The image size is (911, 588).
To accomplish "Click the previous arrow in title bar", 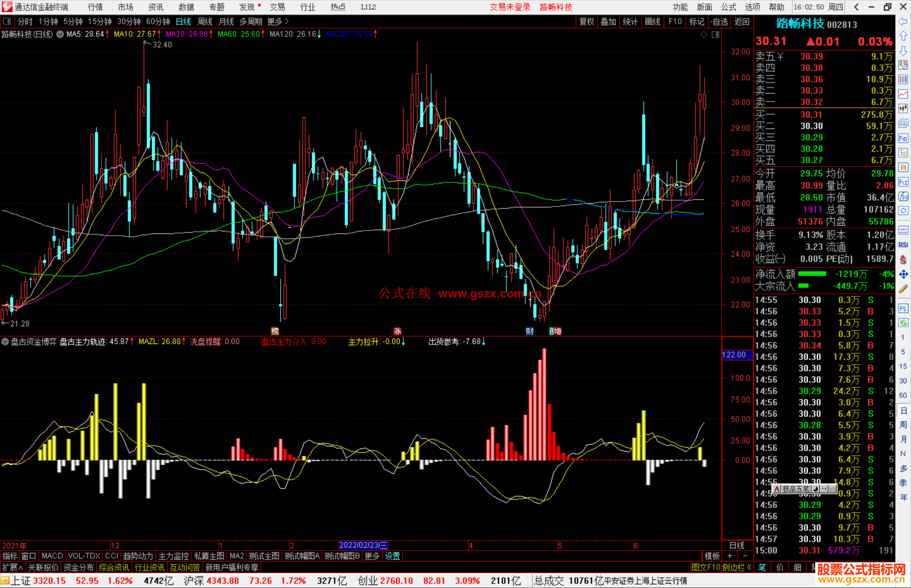I will [856, 7].
